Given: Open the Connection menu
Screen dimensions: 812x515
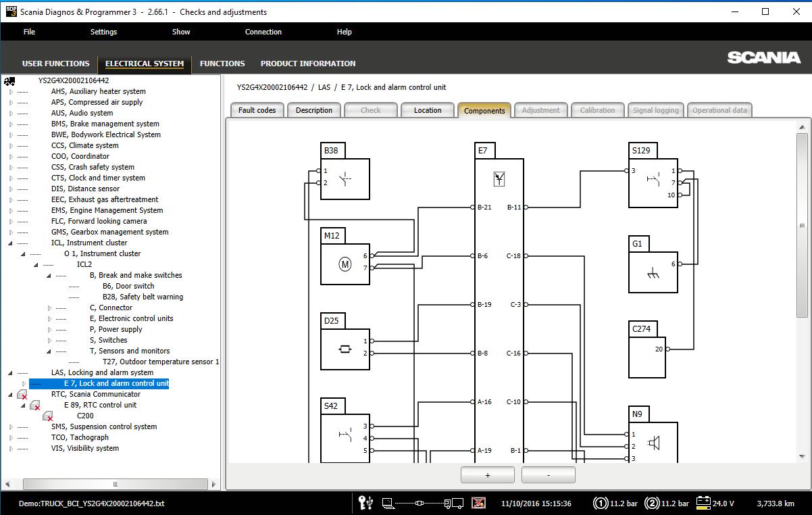Looking at the screenshot, I should 263,32.
